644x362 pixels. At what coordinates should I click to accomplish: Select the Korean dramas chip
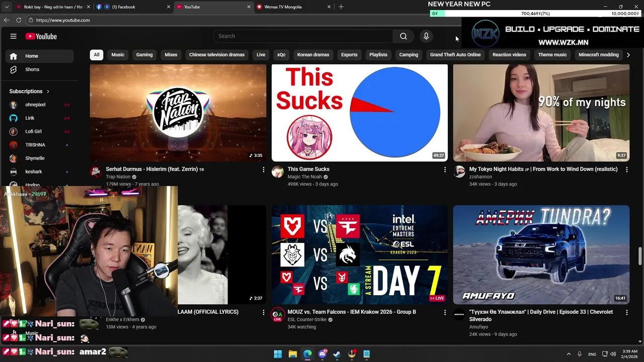(x=313, y=55)
